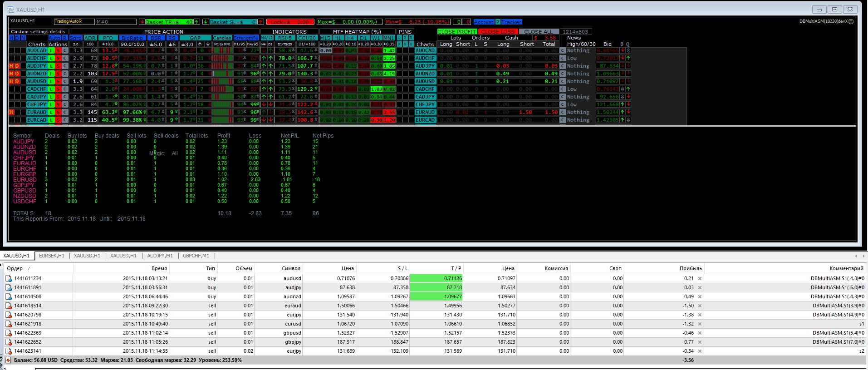Click the grey C action button for AUDJPY

(65, 66)
